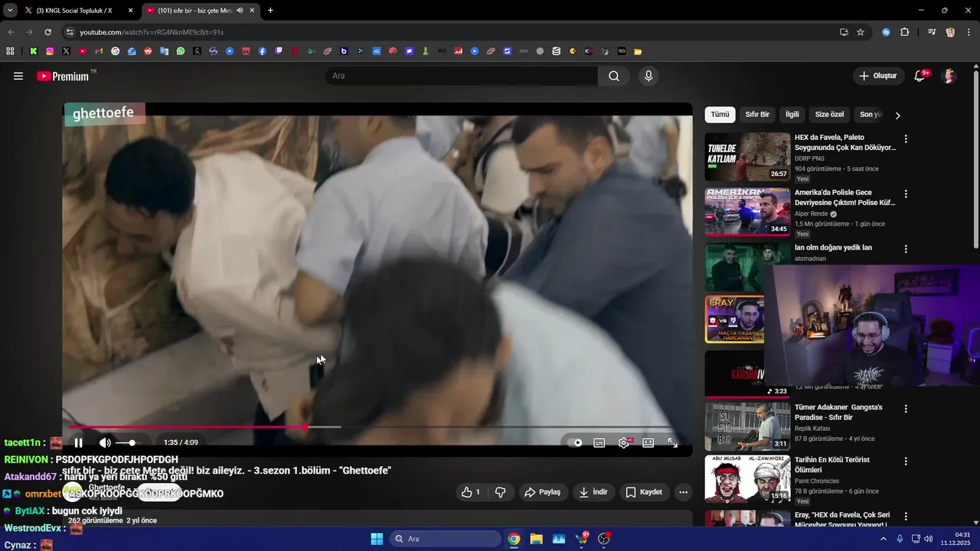This screenshot has width=980, height=551.
Task: Open YouTube notifications bell
Action: click(x=920, y=76)
